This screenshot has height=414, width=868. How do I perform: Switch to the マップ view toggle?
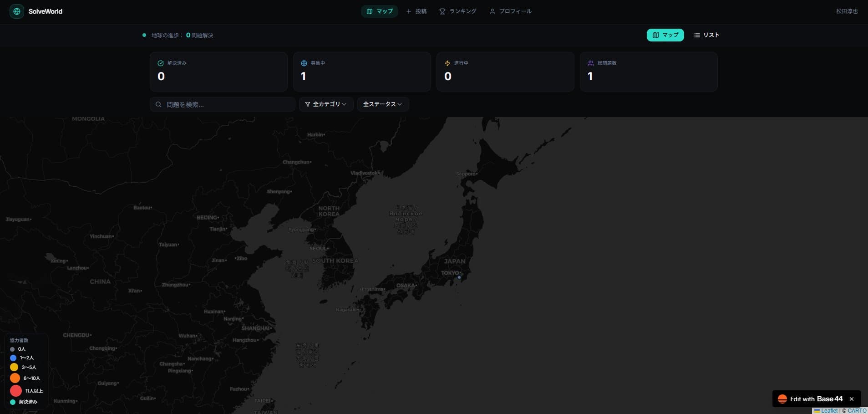tap(665, 35)
